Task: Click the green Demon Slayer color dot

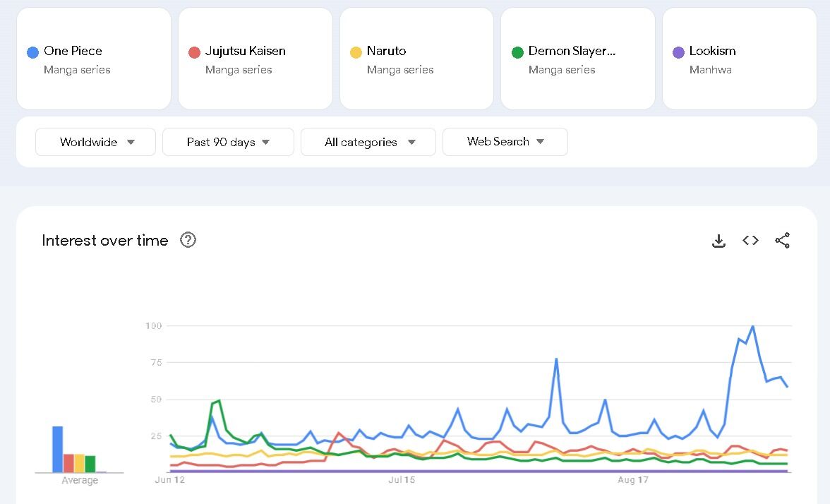Action: point(518,52)
